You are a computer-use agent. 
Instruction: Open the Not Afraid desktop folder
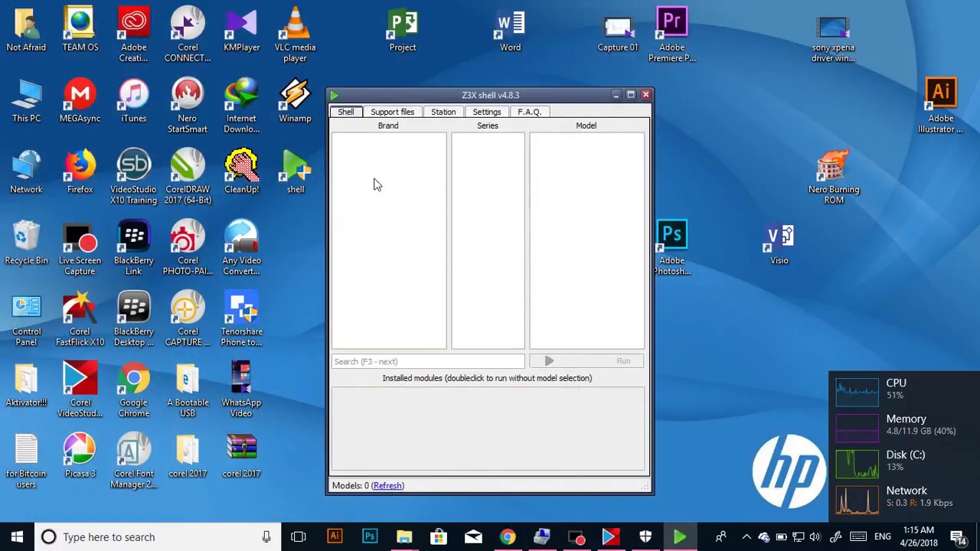(x=26, y=31)
